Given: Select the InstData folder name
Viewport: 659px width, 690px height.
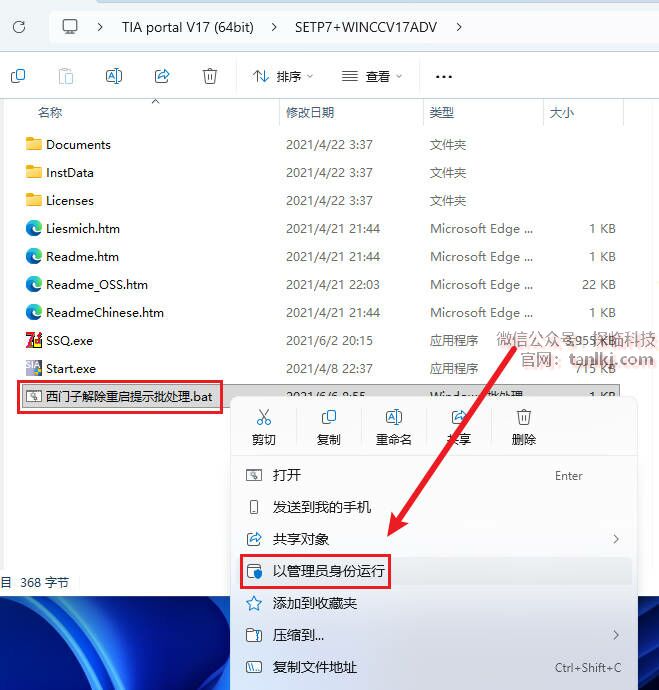Looking at the screenshot, I should [x=70, y=172].
